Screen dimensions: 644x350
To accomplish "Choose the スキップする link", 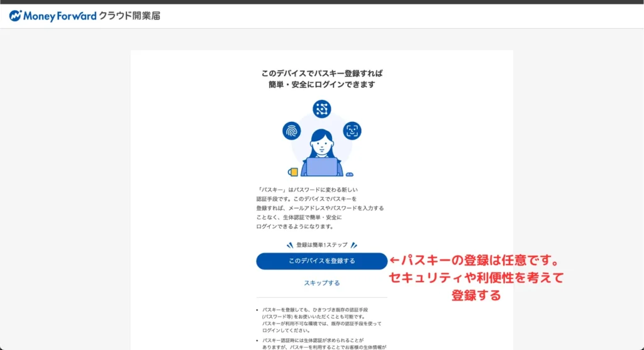I will 322,283.
